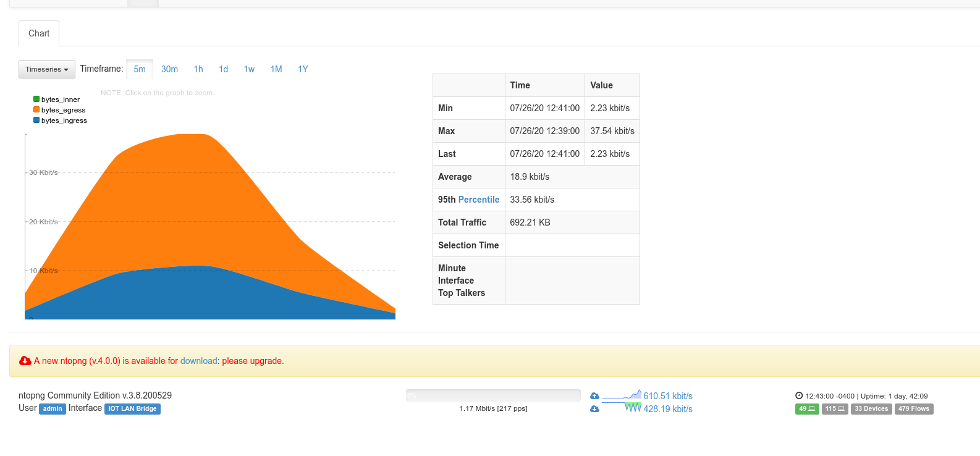Choose the 1Y timeframe
The image size is (980, 456).
[303, 69]
